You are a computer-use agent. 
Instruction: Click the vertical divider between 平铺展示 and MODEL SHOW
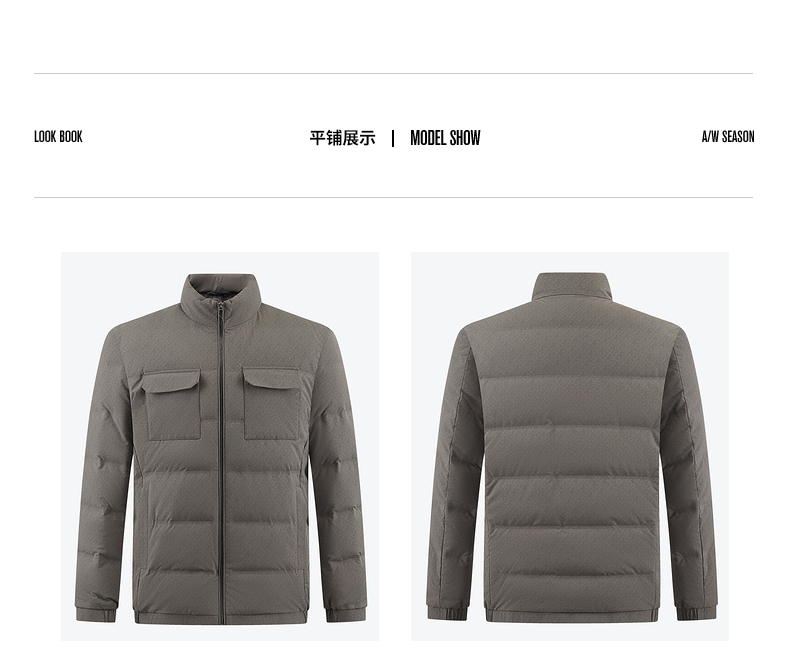(x=393, y=138)
